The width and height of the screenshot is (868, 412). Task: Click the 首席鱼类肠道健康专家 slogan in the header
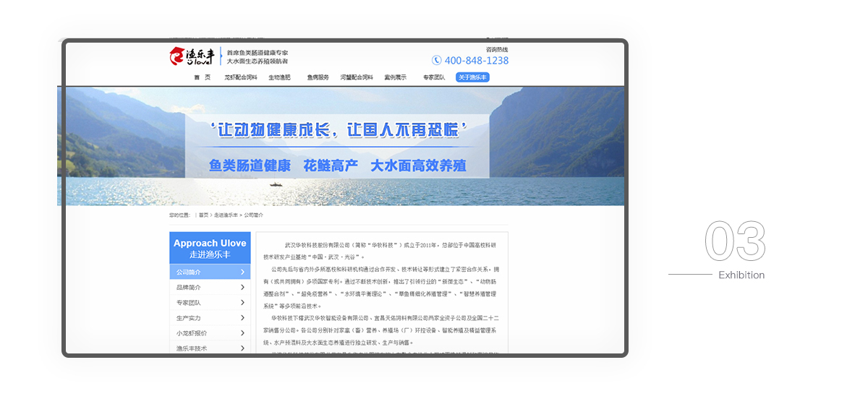tap(257, 53)
